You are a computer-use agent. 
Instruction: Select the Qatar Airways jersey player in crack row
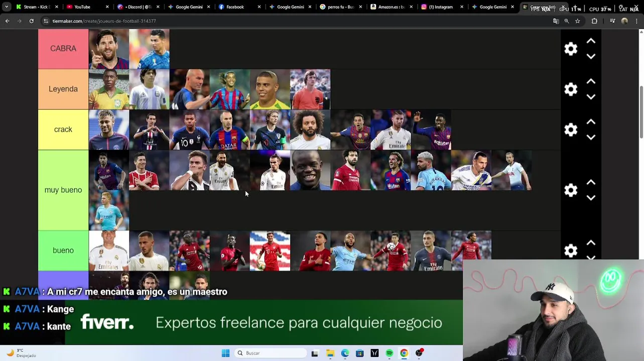click(x=229, y=129)
